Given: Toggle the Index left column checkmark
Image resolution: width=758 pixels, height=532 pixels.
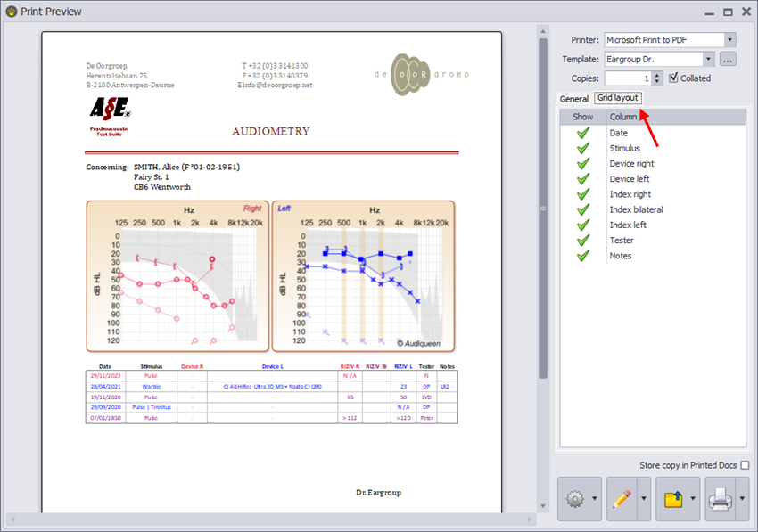Looking at the screenshot, I should (x=583, y=225).
